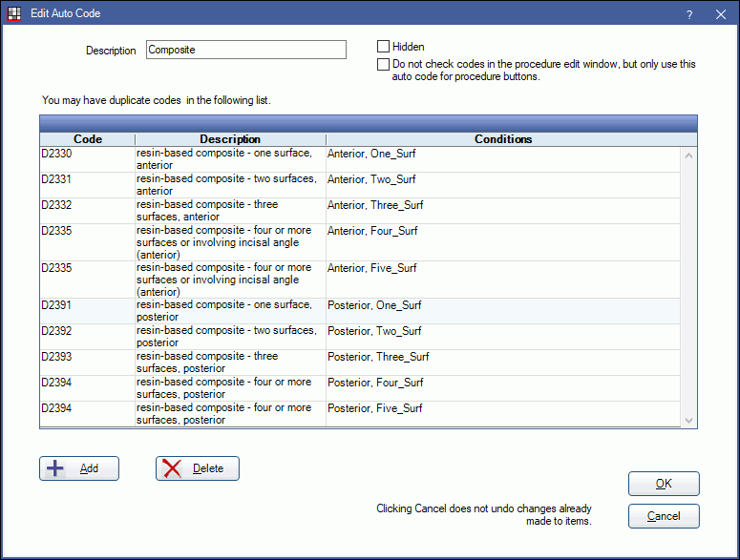Select the 'Posterior, Three_Surf' condition cell
The height and width of the screenshot is (560, 740).
[503, 363]
